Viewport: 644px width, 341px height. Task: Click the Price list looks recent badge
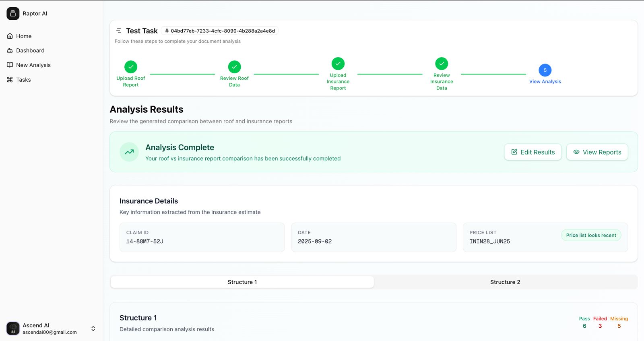pos(591,236)
